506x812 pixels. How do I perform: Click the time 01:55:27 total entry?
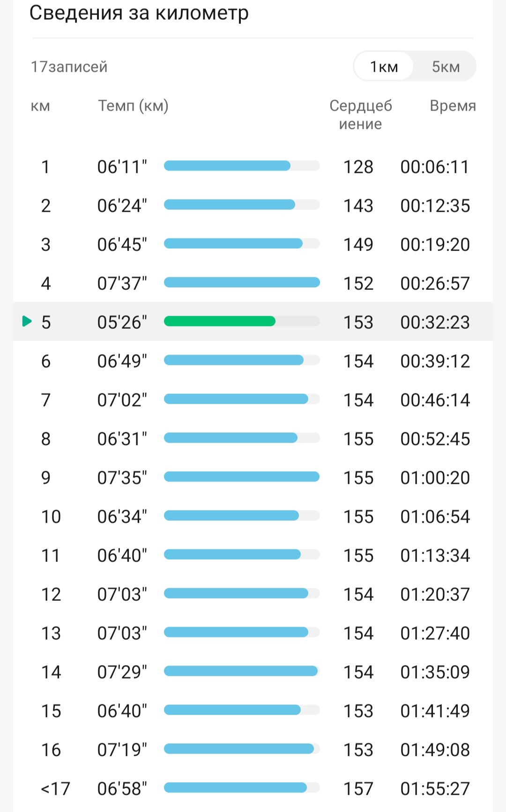coord(435,789)
